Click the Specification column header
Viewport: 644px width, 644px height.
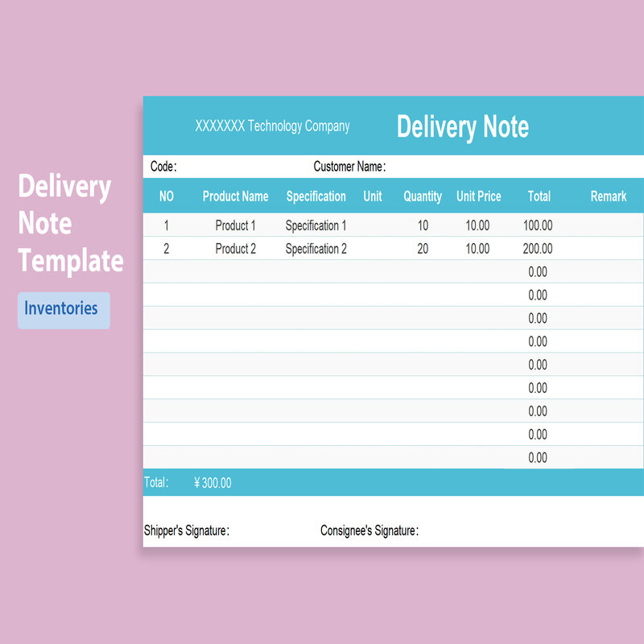pos(316,196)
